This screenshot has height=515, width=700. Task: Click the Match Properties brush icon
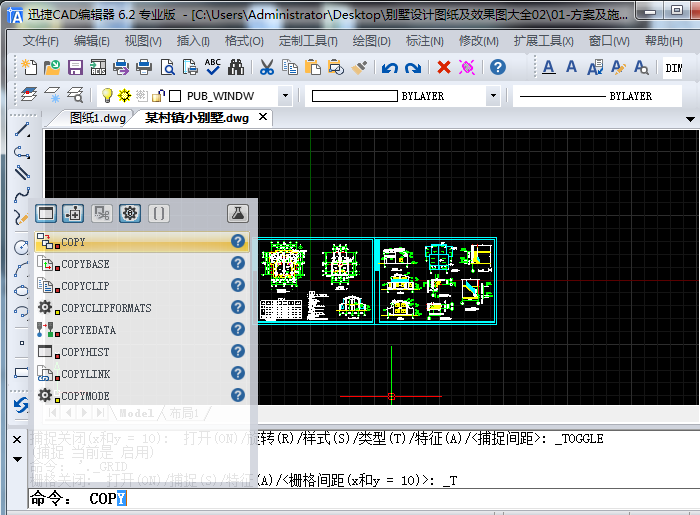pyautogui.click(x=359, y=67)
